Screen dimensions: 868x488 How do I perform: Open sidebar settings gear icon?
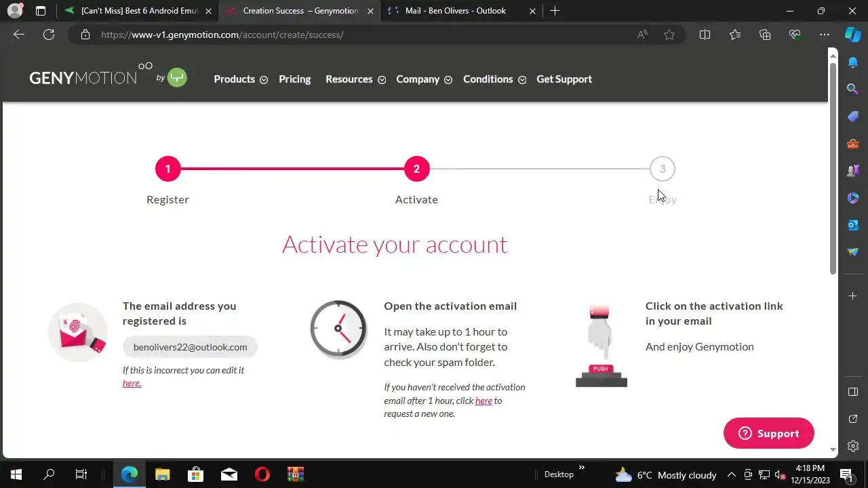(853, 446)
